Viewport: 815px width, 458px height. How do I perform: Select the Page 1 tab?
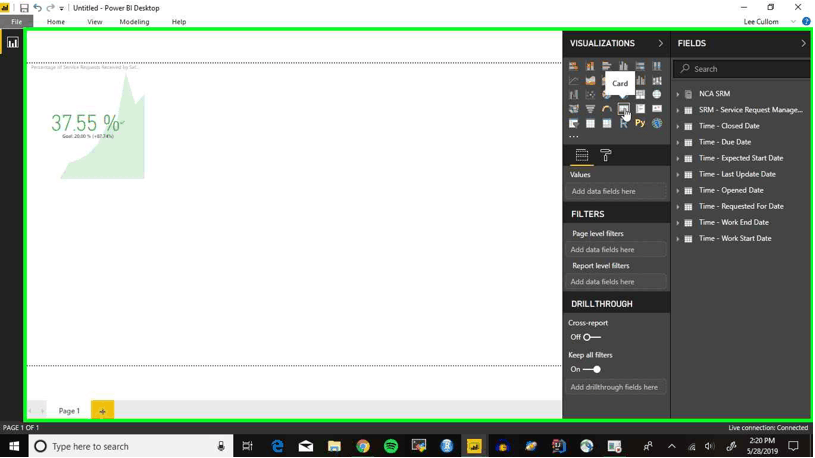click(x=69, y=411)
